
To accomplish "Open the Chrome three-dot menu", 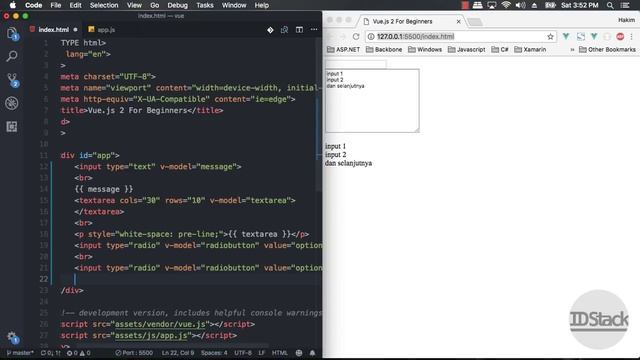I will tap(631, 36).
